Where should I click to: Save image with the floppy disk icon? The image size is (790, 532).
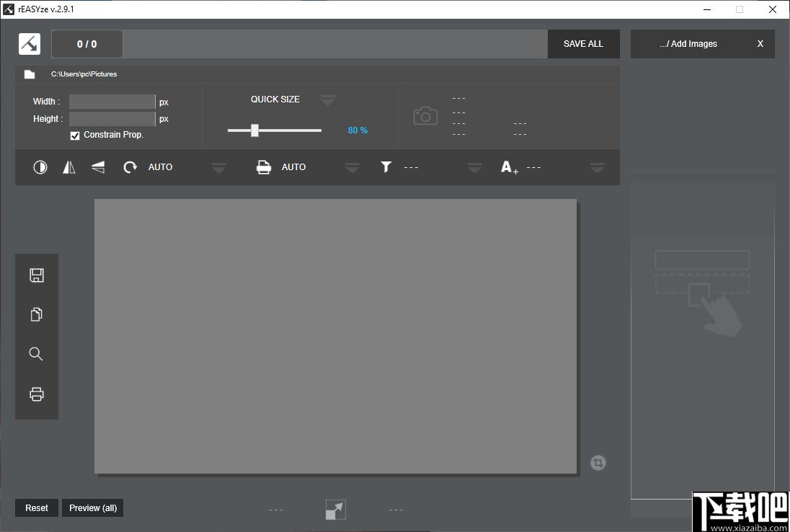pos(37,275)
